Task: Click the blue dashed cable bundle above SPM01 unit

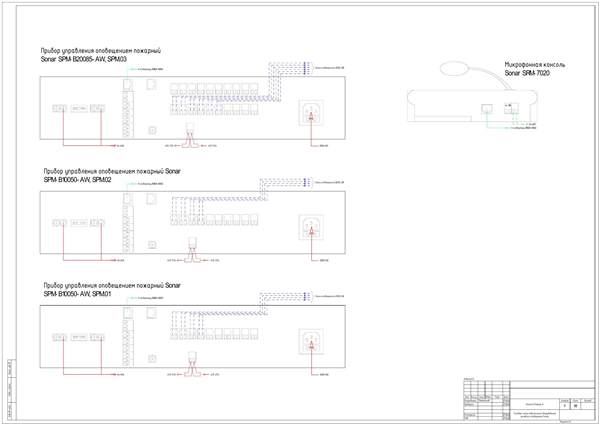Action: [286, 297]
